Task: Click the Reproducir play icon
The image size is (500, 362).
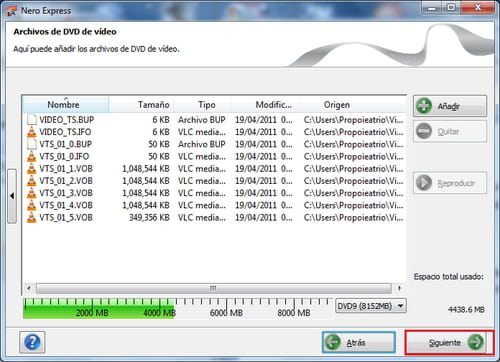Action: pyautogui.click(x=424, y=183)
